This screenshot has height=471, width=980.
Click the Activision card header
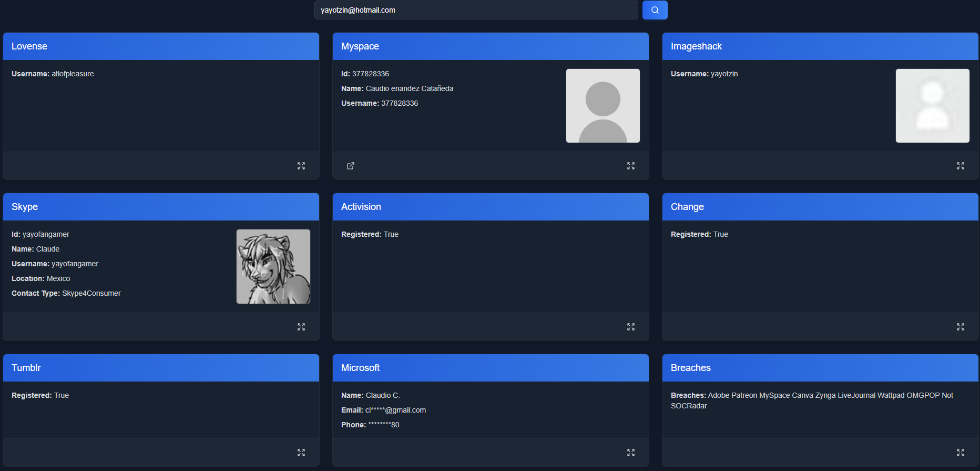point(491,207)
